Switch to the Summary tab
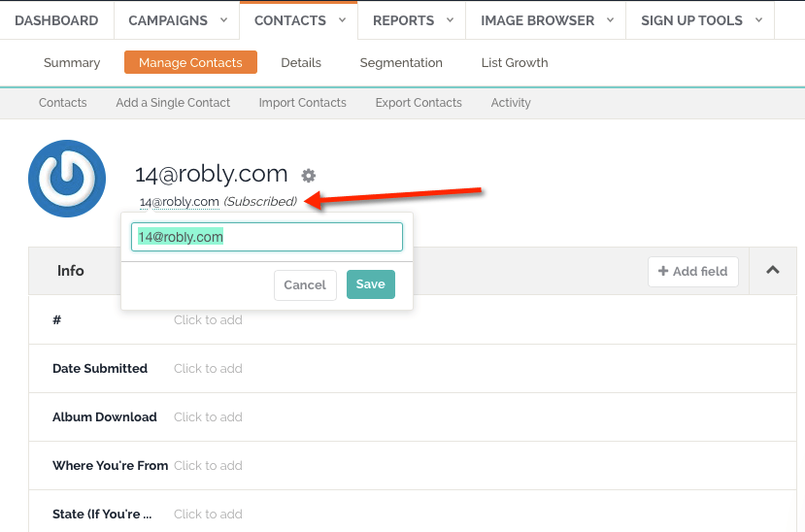The height and width of the screenshot is (532, 805). click(x=72, y=62)
